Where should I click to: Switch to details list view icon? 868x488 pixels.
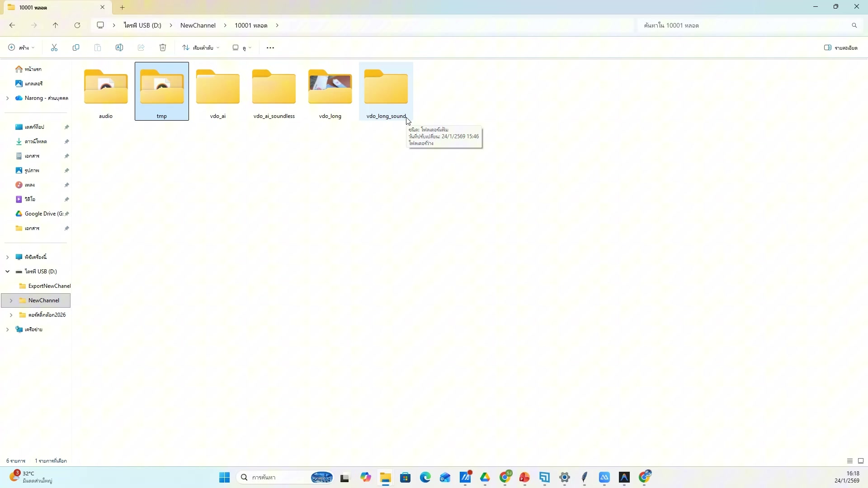849,461
